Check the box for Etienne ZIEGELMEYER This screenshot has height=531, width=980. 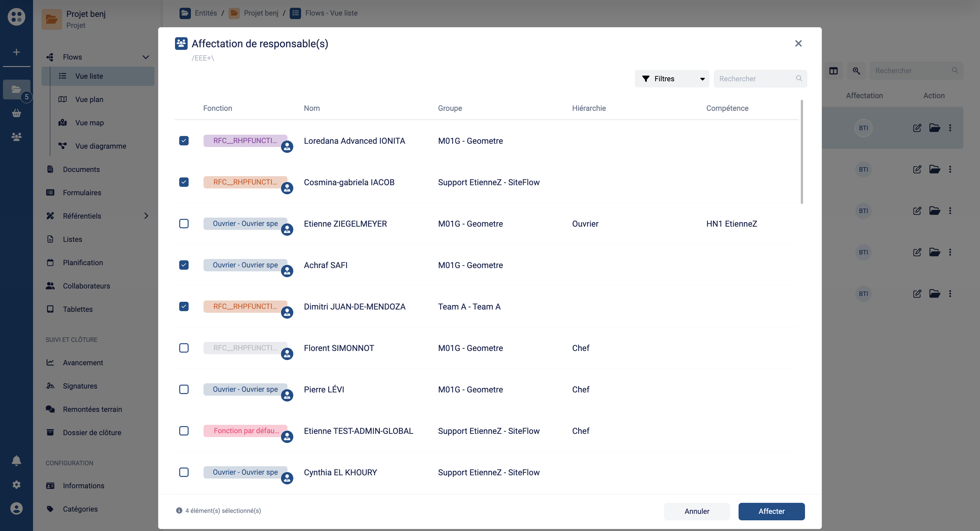pyautogui.click(x=184, y=223)
